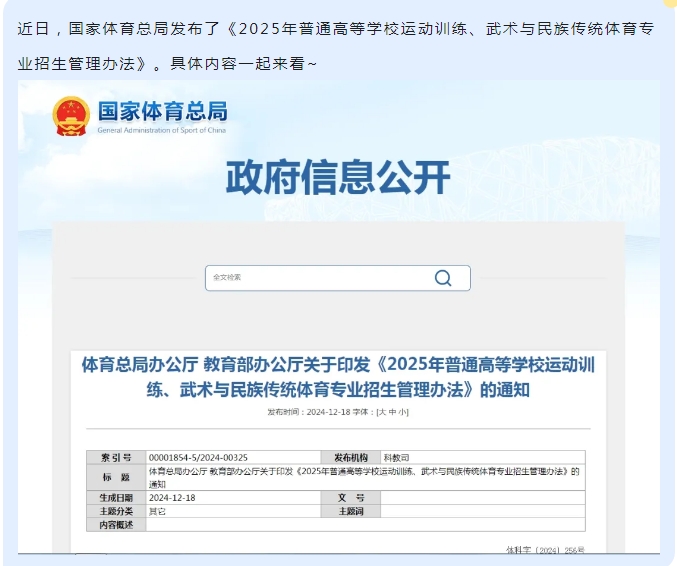Viewport: 677px width, 566px height.
Task: Click the 其它 category value
Action: 157,512
